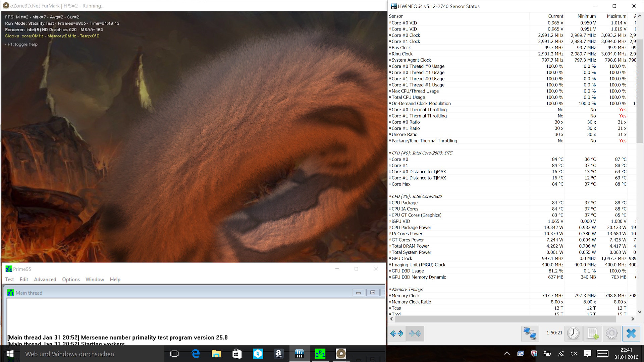Select Uncore Ratio sensor row
The width and height of the screenshot is (644, 362).
(x=512, y=134)
